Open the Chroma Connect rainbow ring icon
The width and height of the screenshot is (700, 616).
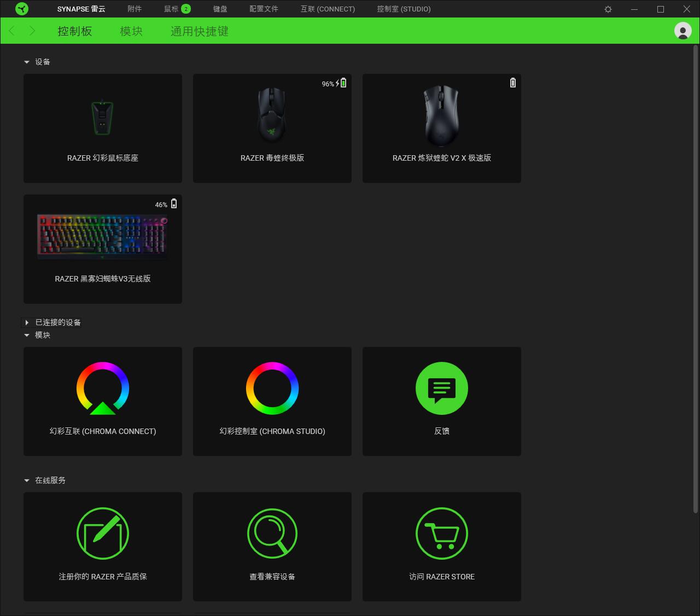[x=103, y=388]
